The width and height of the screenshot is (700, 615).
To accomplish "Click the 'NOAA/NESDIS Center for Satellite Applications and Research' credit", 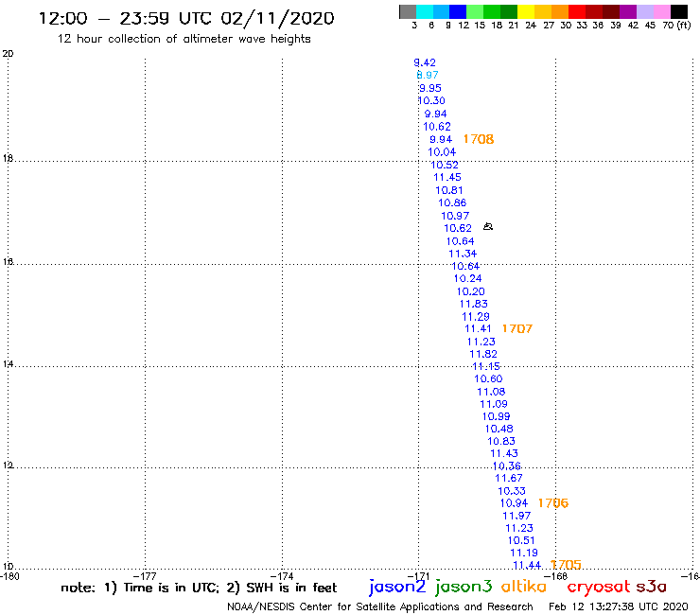I will point(380,607).
